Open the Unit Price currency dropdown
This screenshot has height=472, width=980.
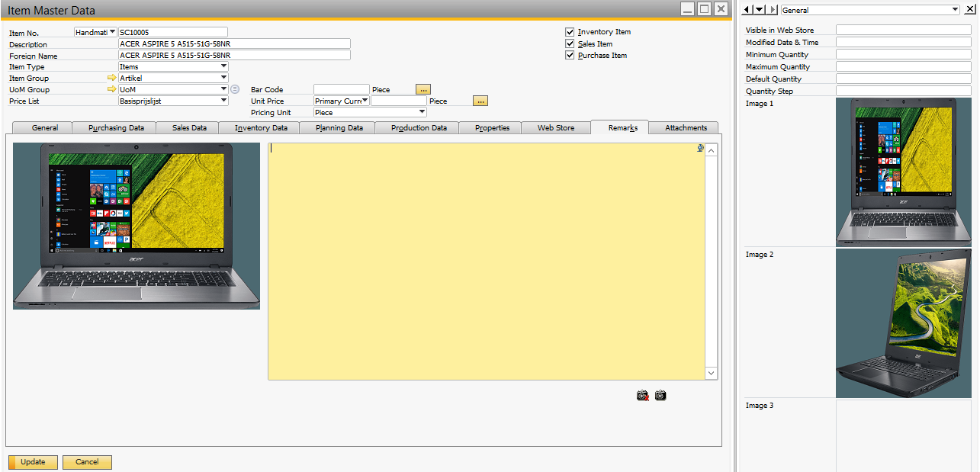[365, 101]
